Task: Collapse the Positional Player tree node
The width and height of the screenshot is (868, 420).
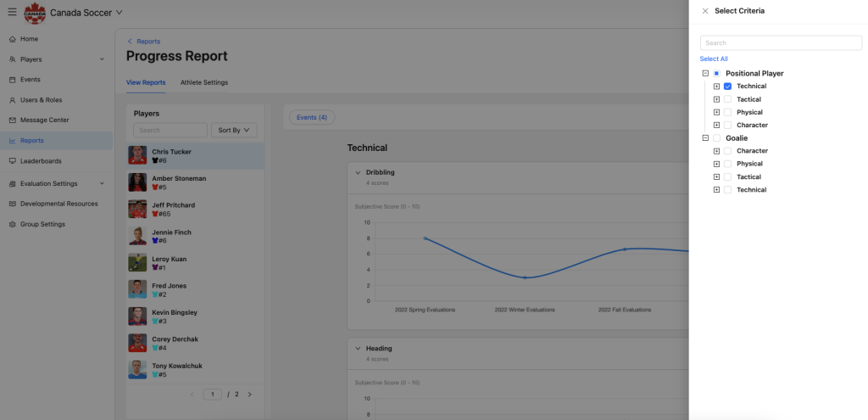Action: click(705, 74)
